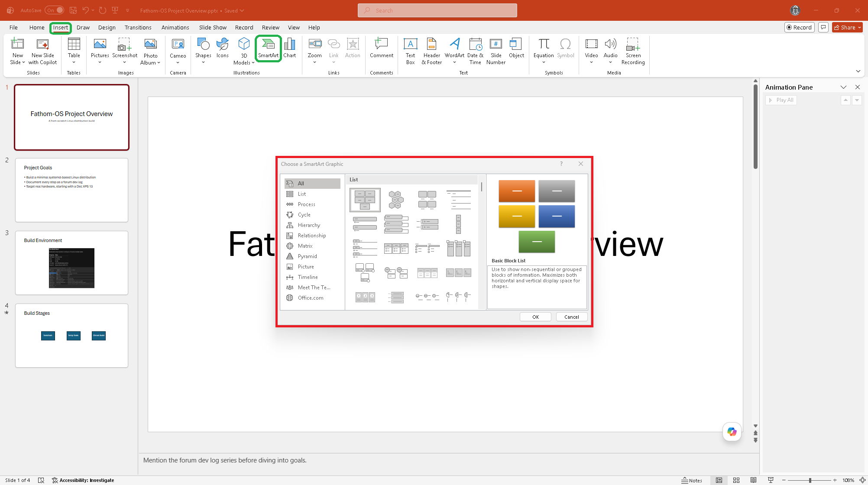The height and width of the screenshot is (485, 868).
Task: Expand the Audio dropdown
Action: click(x=610, y=62)
